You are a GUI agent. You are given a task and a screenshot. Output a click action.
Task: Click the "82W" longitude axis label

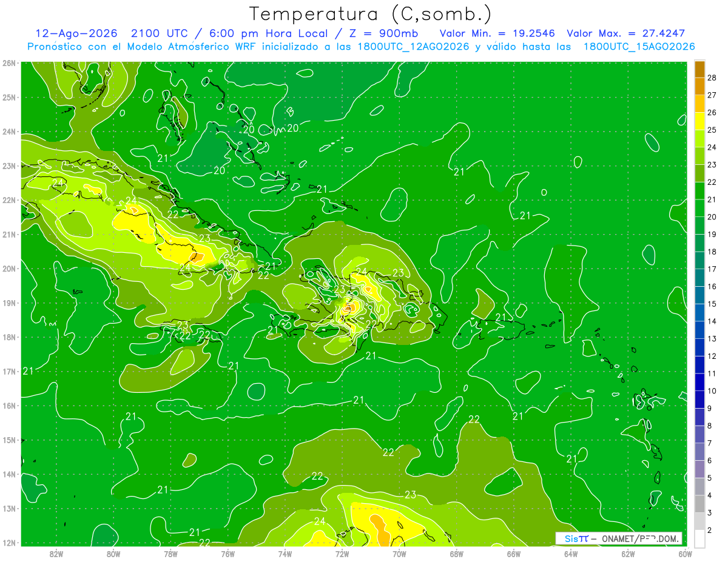point(56,553)
